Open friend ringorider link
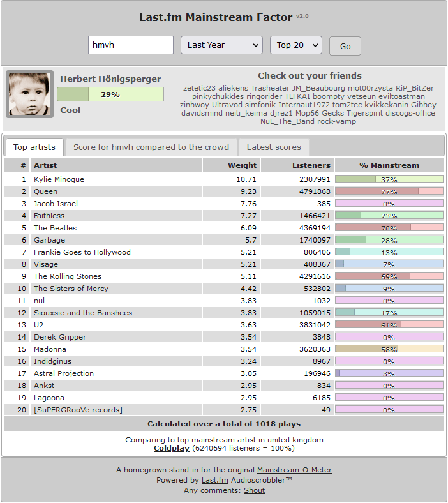Image resolution: width=448 pixels, height=503 pixels. [264, 96]
